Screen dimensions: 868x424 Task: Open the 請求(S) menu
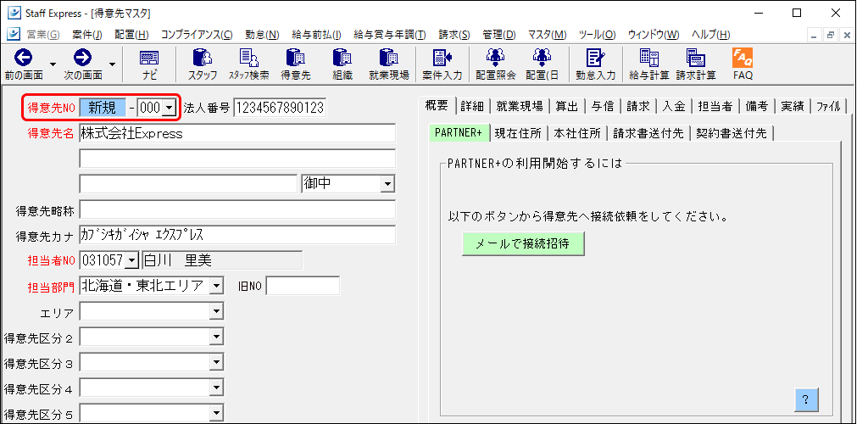(454, 35)
